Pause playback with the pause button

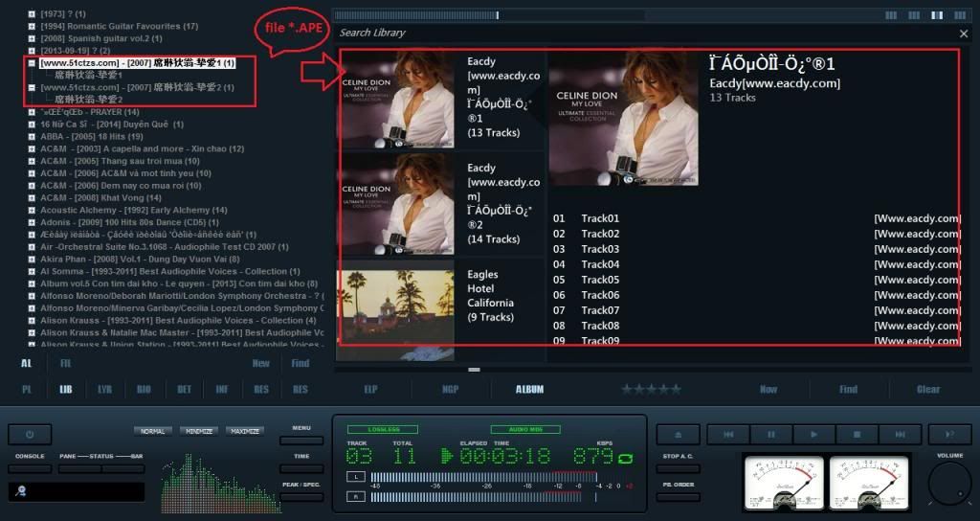coord(771,434)
